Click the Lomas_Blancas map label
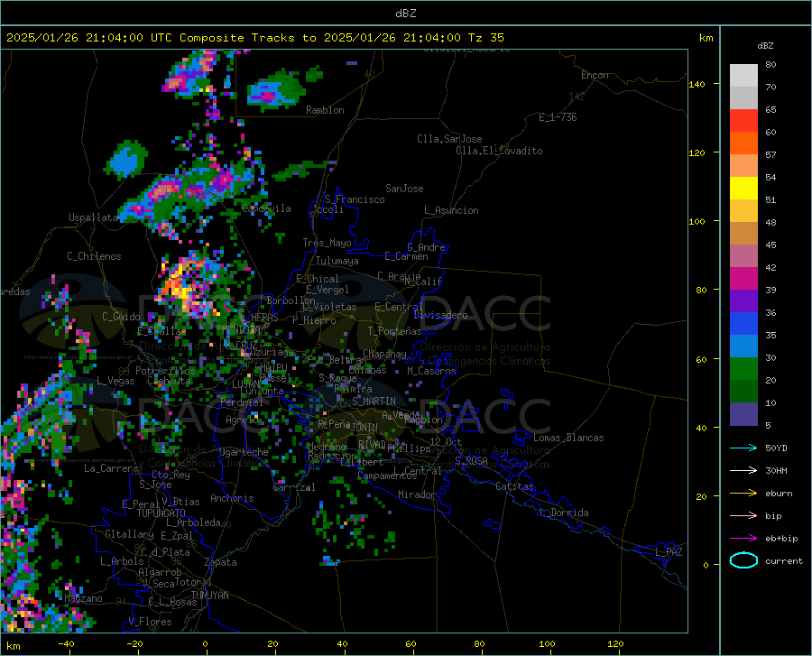This screenshot has width=812, height=656. [568, 438]
